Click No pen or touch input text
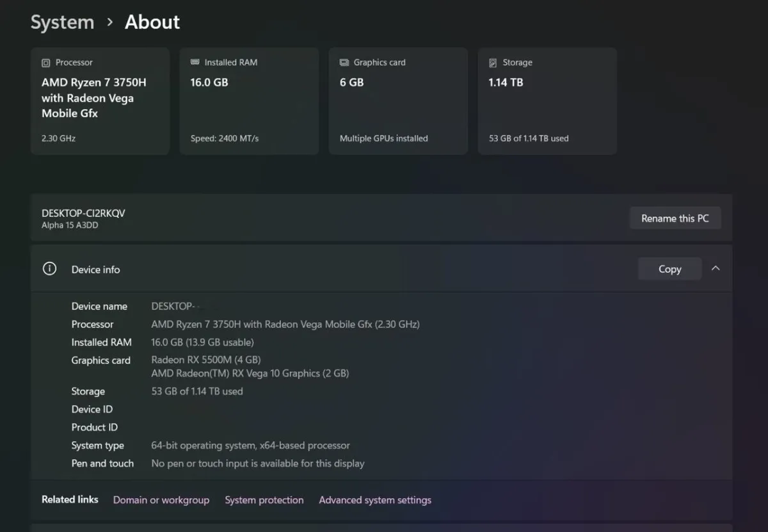 click(x=258, y=463)
